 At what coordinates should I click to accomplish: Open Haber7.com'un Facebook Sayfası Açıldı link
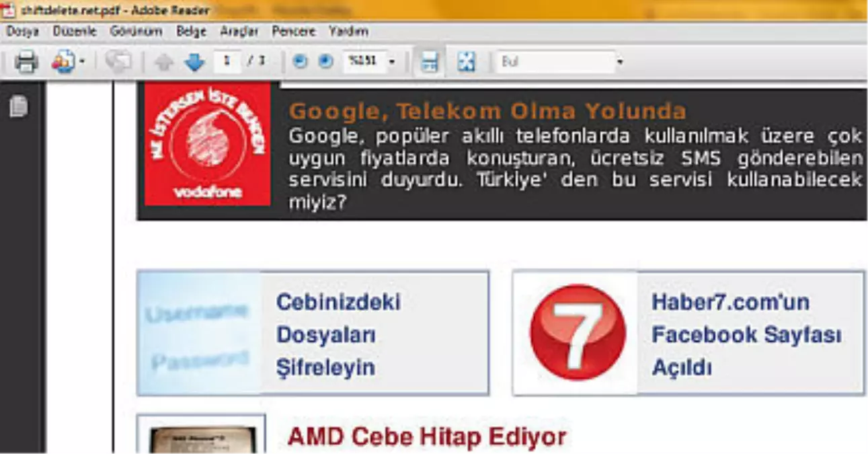point(746,334)
